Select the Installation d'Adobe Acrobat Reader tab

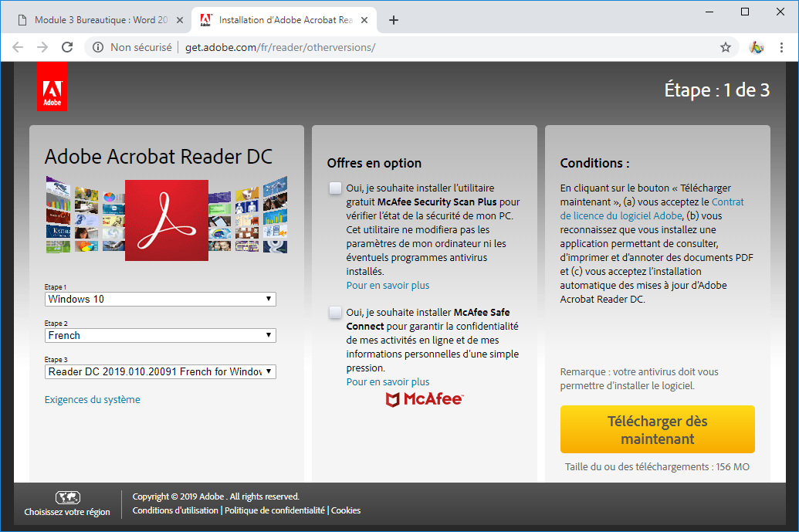point(284,20)
